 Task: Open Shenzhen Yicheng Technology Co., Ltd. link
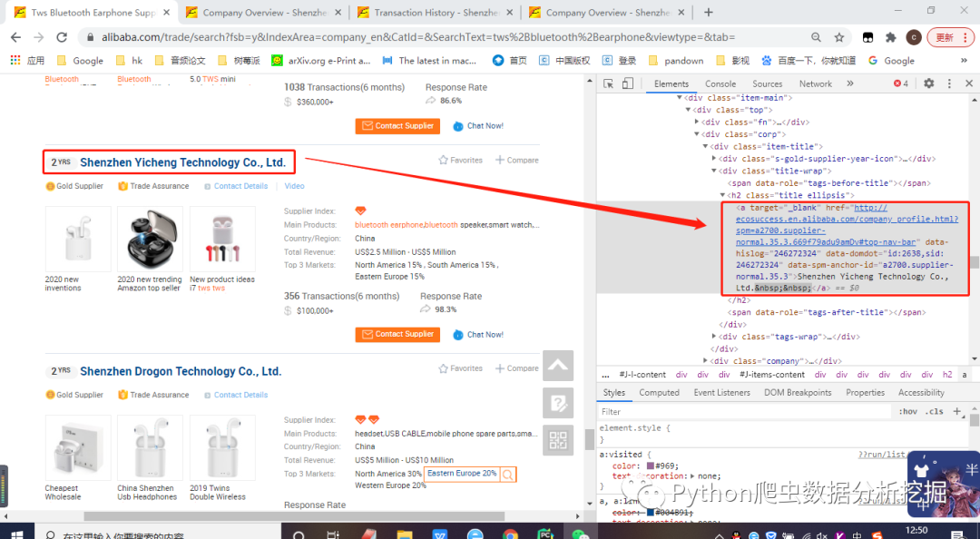(182, 162)
